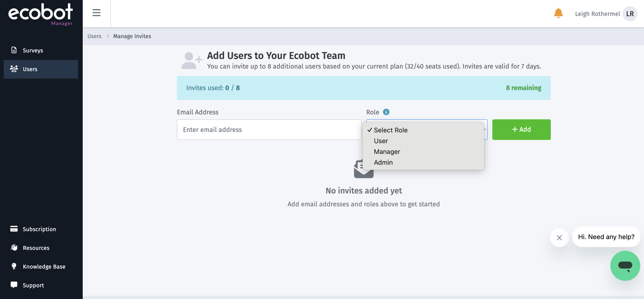Click the Surveys document icon
Image resolution: width=644 pixels, height=299 pixels.
coord(14,50)
